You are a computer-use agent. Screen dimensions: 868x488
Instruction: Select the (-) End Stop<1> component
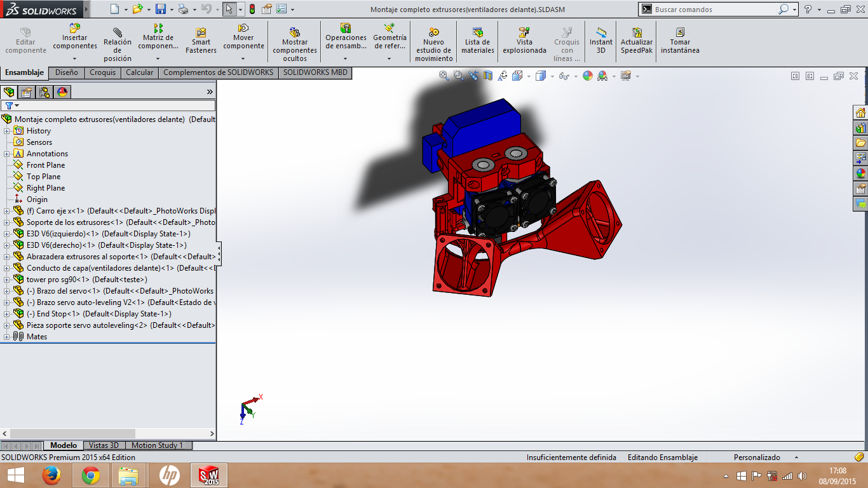(x=99, y=314)
